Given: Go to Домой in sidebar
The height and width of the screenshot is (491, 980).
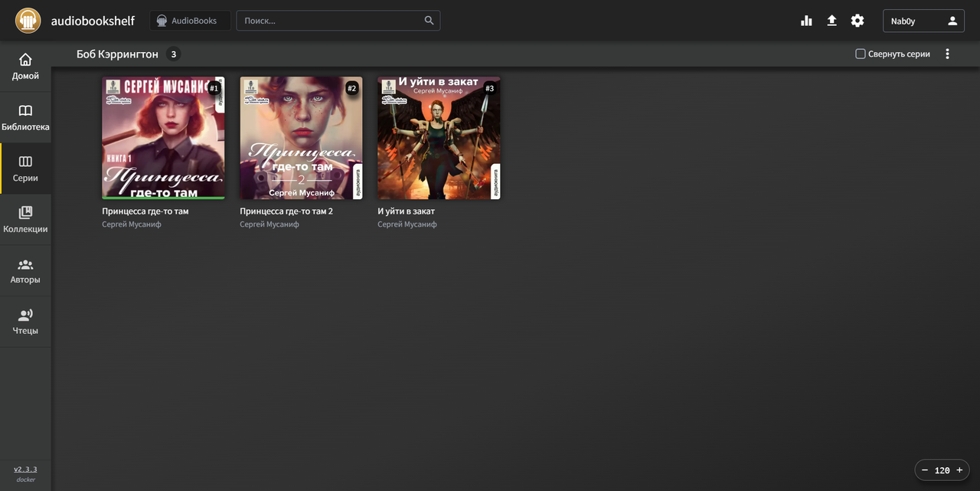Looking at the screenshot, I should (25, 67).
